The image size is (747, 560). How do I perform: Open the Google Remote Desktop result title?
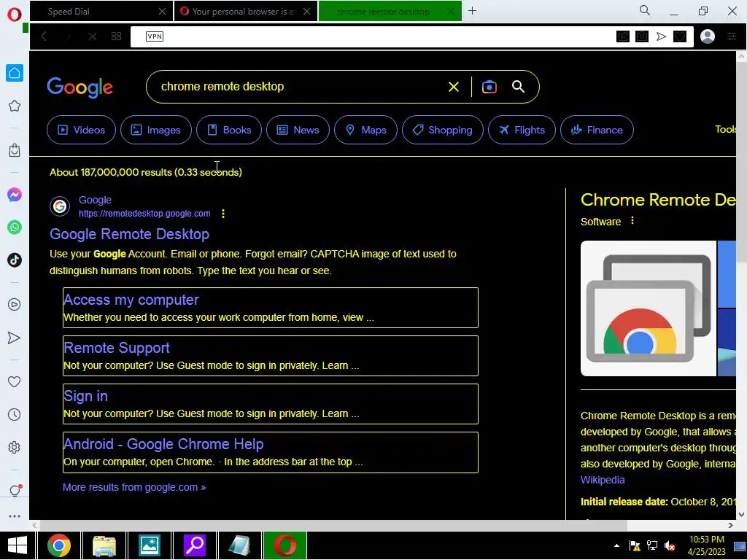[x=130, y=234]
